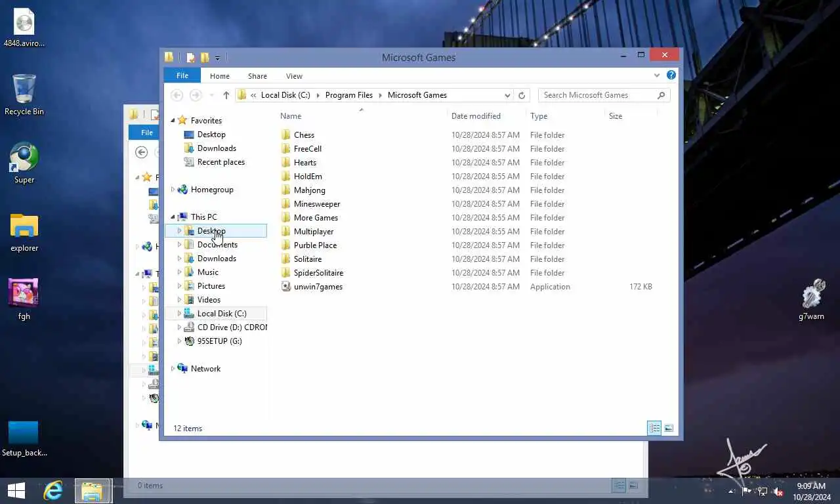This screenshot has width=840, height=504.
Task: Open the View ribbon tab
Action: [x=294, y=76]
